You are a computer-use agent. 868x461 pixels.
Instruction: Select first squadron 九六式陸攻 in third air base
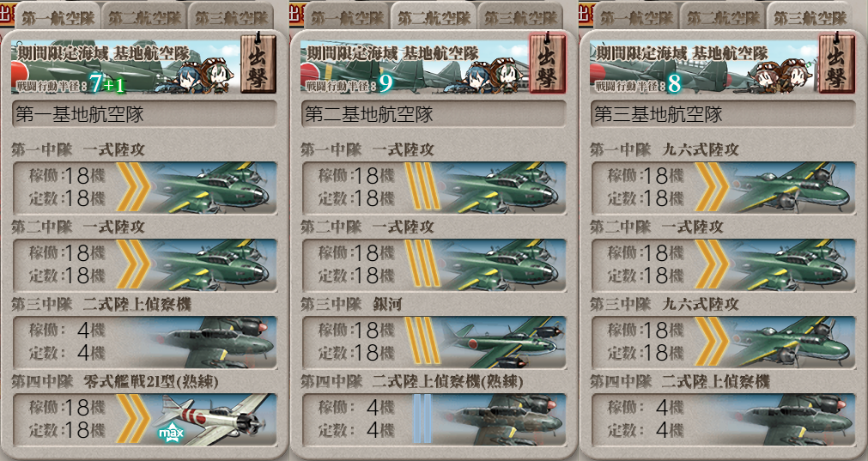(723, 188)
